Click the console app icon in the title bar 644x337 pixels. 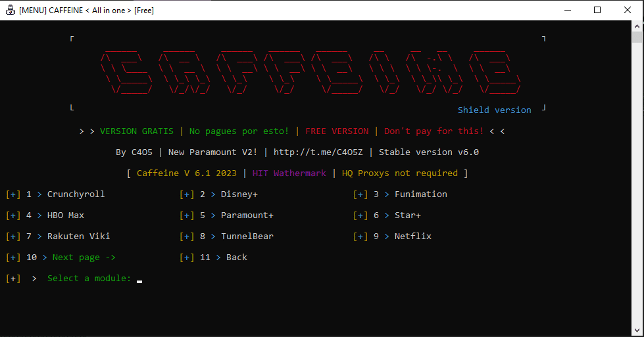pos(11,10)
